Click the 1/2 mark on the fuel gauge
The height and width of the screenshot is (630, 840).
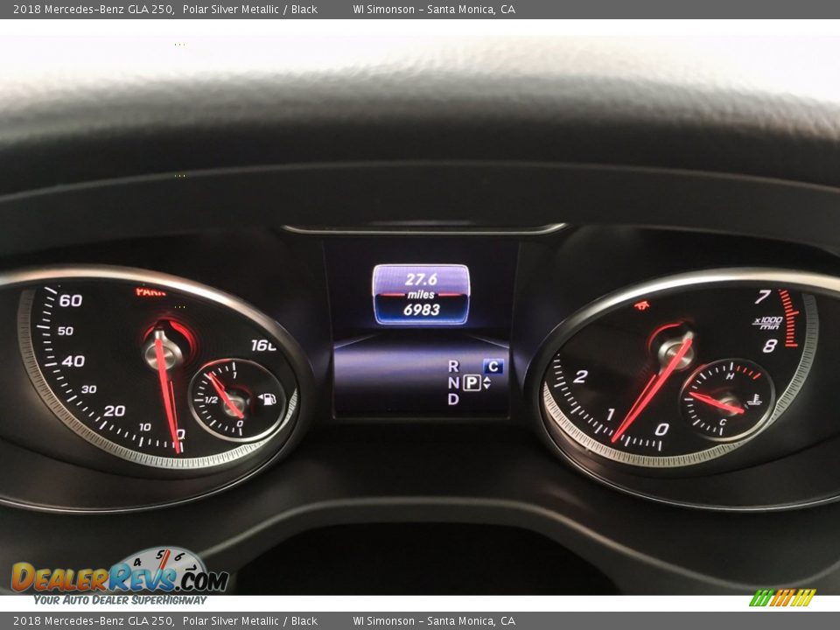(x=211, y=400)
